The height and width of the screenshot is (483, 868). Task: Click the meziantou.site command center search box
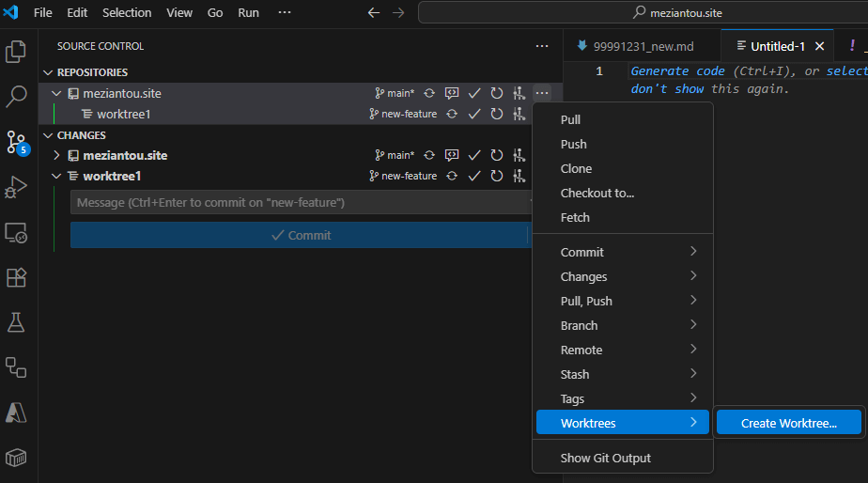[643, 13]
